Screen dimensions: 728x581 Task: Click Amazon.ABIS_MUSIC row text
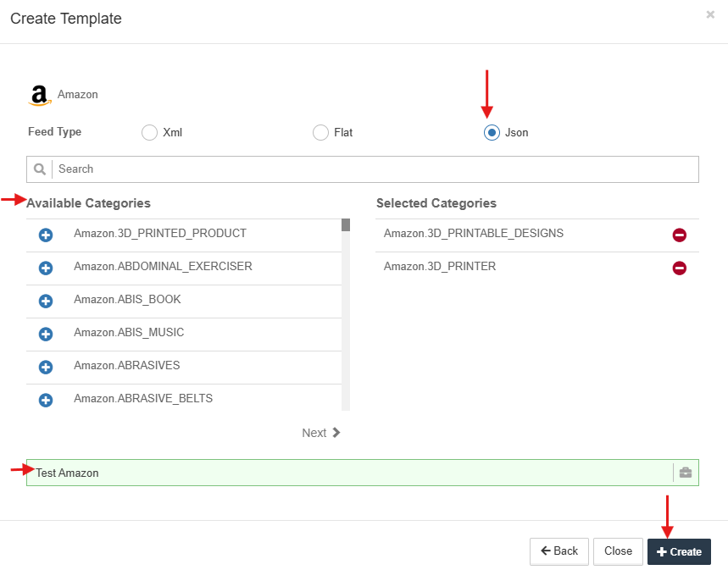(x=129, y=332)
